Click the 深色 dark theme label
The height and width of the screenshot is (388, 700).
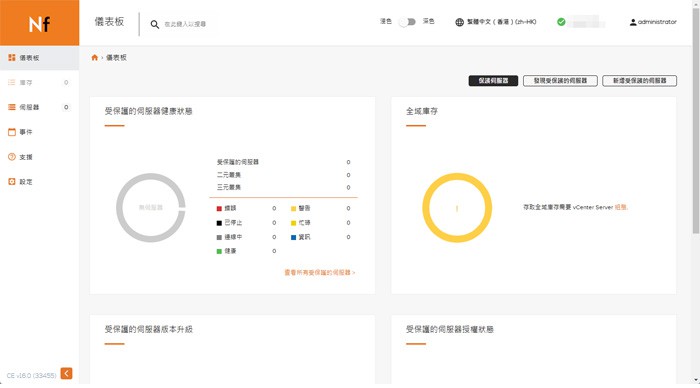click(429, 21)
